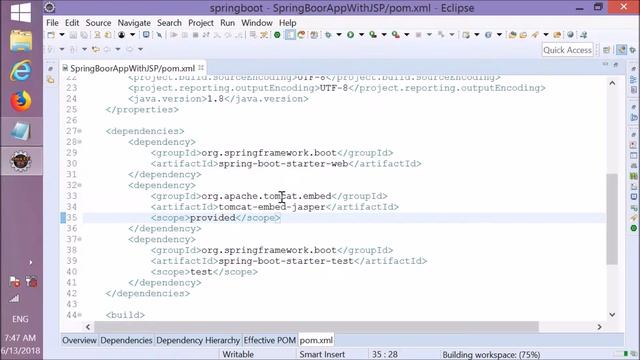Toggle the highlighted button beside the green icon
This screenshot has width=640, height=360.
(290, 35)
